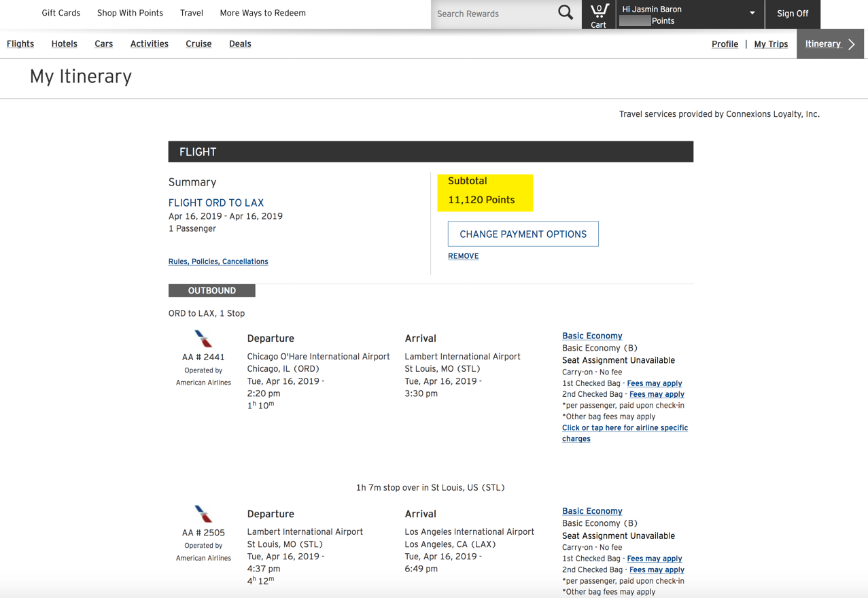Click the search magnifier icon

[566, 12]
